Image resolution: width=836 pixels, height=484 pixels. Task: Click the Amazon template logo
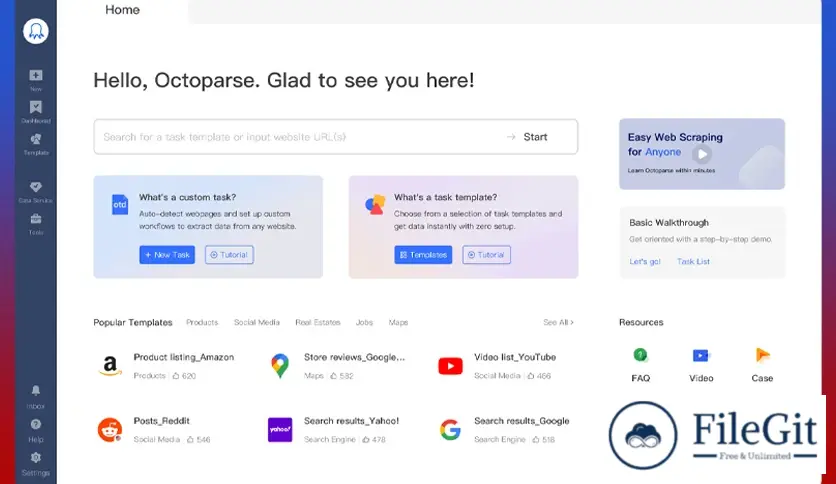110,366
